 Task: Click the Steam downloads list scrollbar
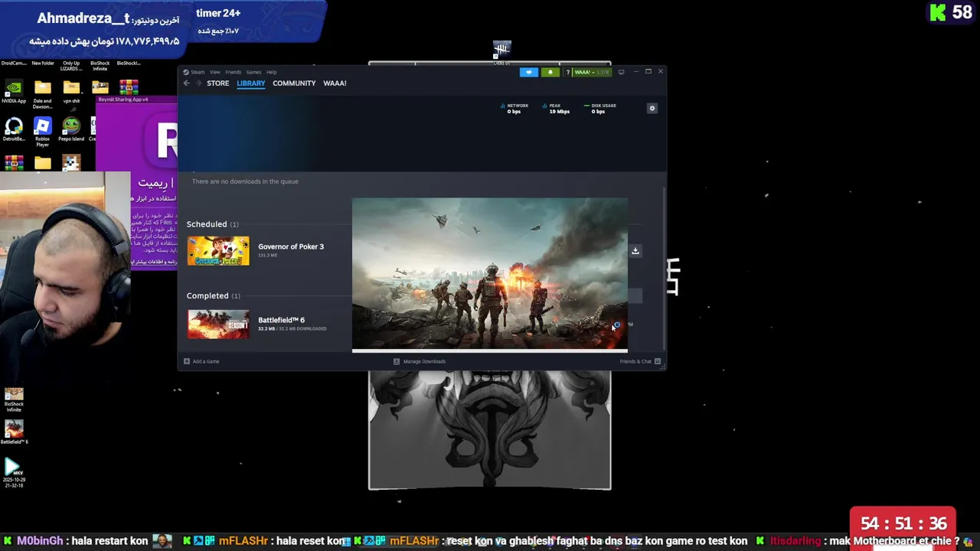[x=664, y=268]
